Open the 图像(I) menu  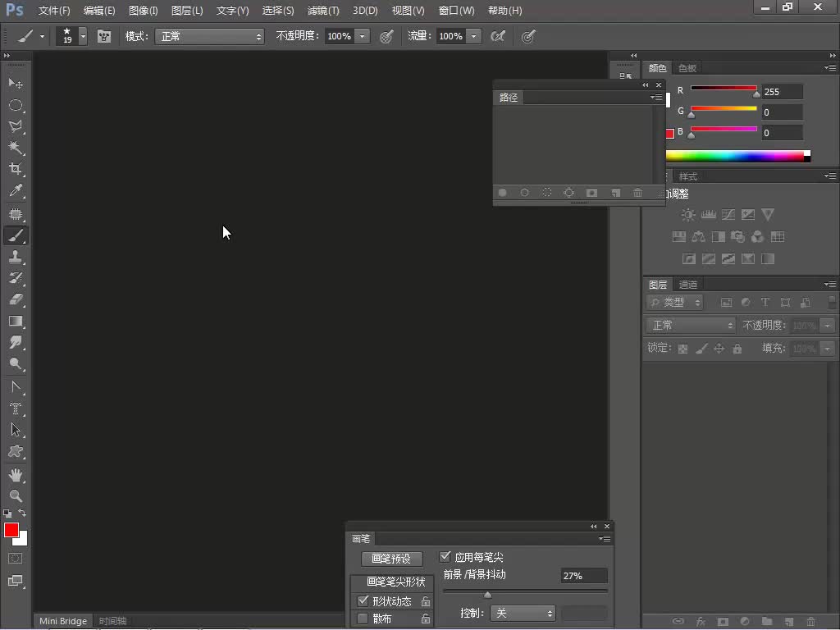point(143,11)
